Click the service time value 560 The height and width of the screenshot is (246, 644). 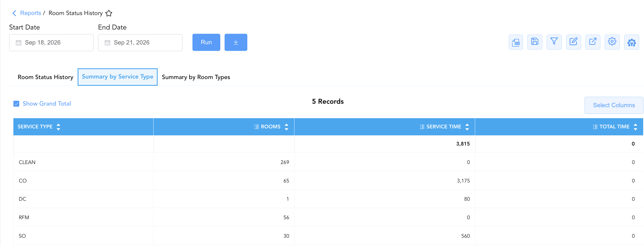465,236
